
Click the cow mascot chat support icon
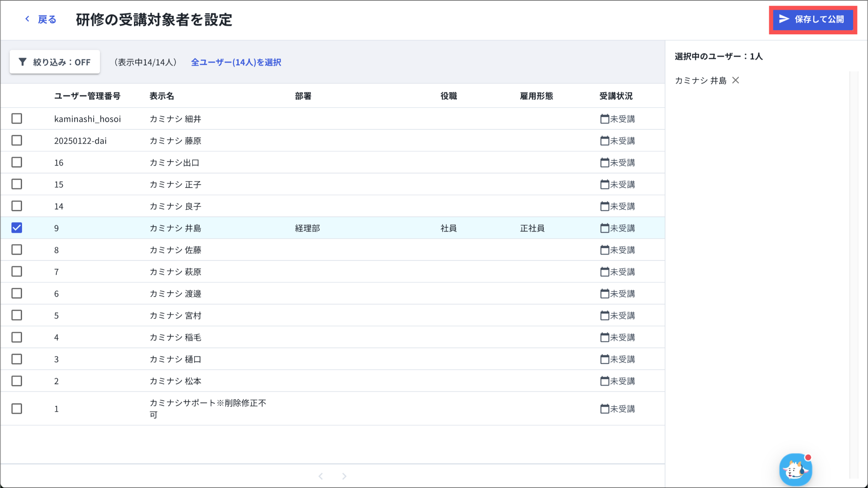pos(795,470)
